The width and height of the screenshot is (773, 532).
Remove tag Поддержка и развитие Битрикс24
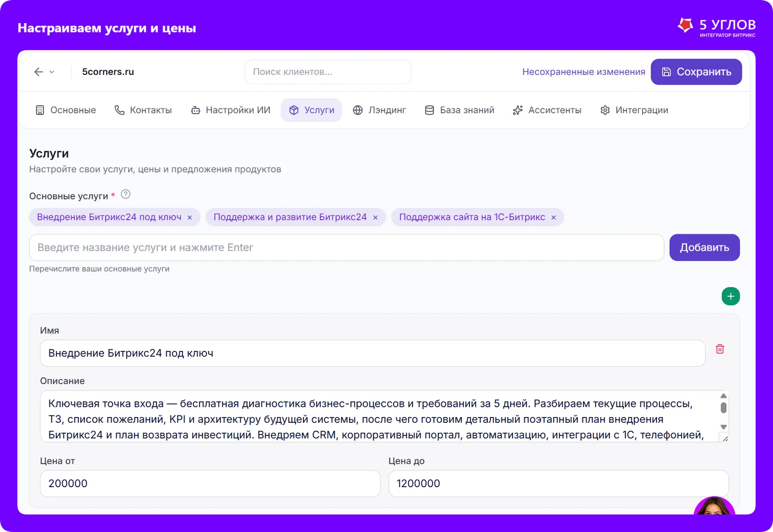(x=375, y=217)
